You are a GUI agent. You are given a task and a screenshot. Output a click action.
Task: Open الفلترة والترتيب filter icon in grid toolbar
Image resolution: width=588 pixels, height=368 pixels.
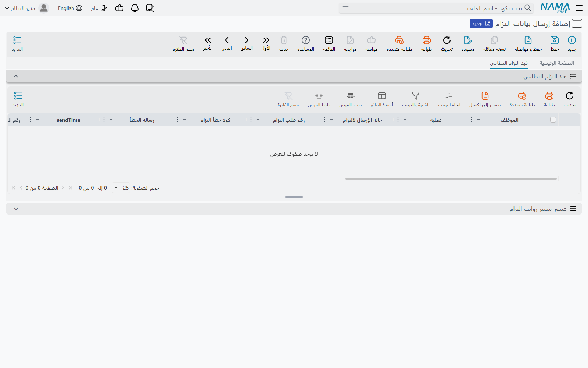point(416,96)
